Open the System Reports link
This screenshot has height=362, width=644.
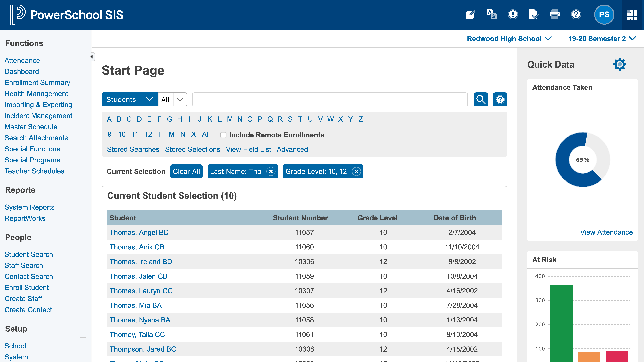pyautogui.click(x=29, y=207)
